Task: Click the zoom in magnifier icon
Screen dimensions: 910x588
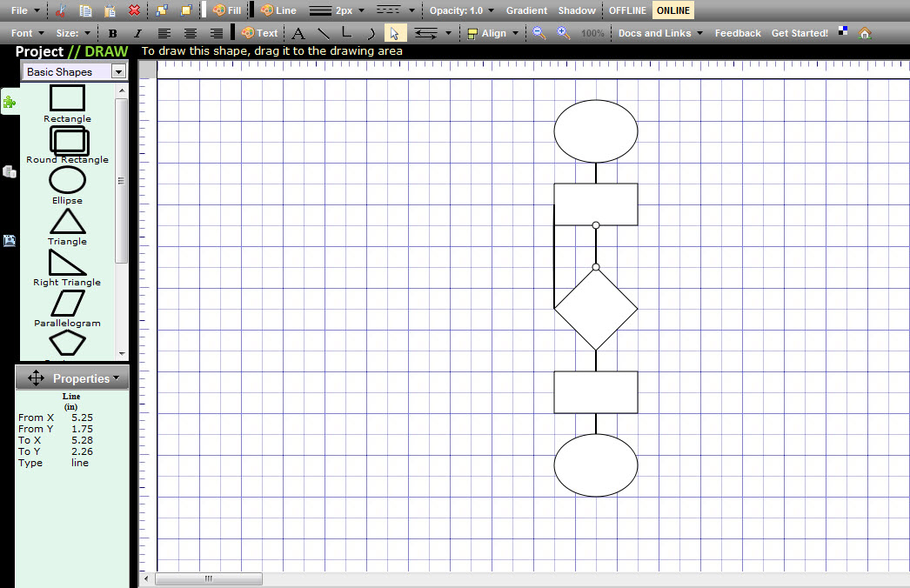Action: [x=564, y=33]
